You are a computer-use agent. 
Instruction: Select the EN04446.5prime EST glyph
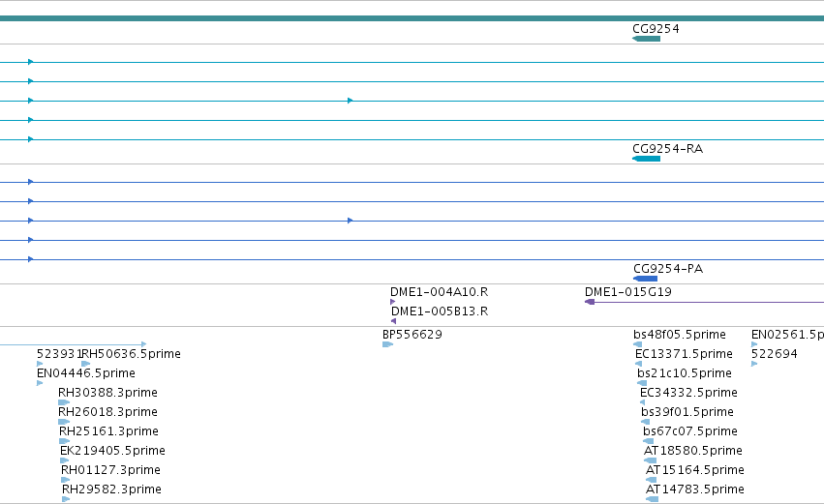[40, 383]
